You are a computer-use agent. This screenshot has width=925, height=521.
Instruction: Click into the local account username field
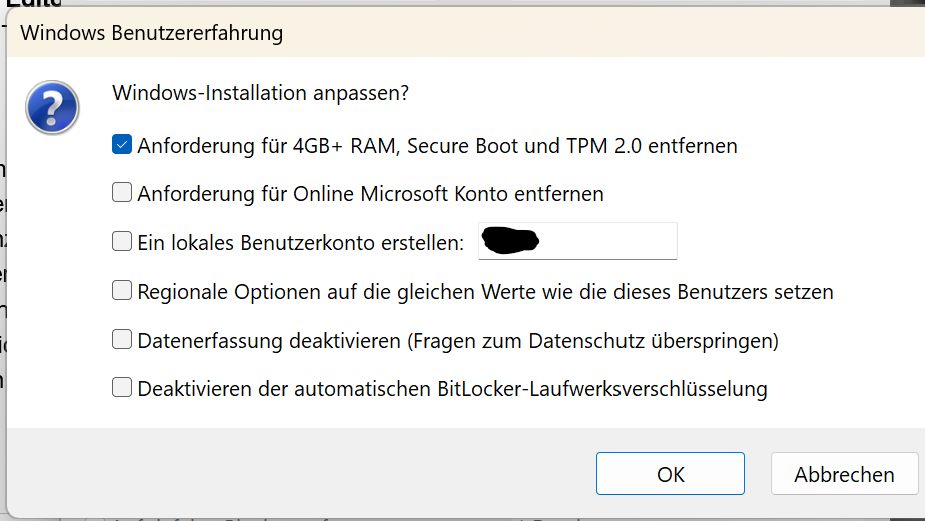pyautogui.click(x=578, y=241)
